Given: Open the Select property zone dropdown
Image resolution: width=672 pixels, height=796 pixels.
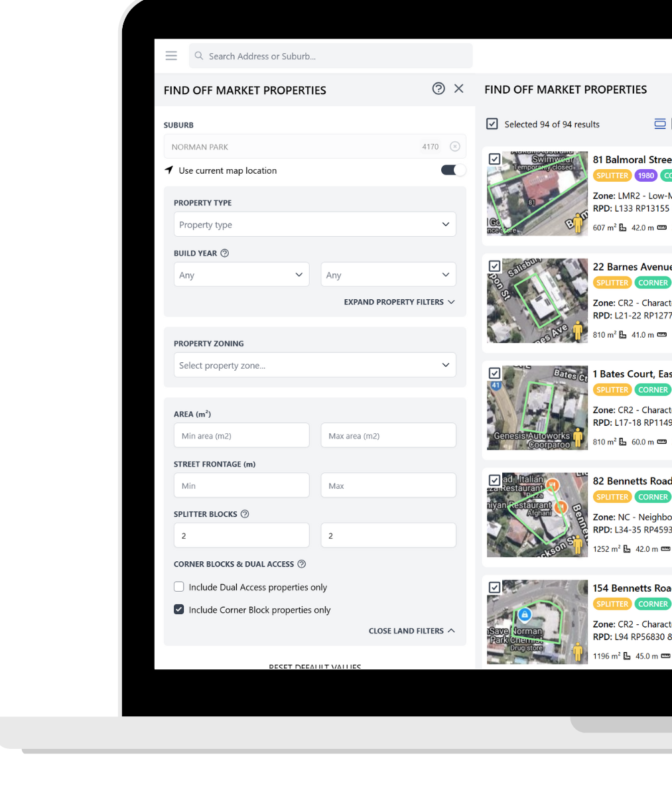Looking at the screenshot, I should coord(314,365).
